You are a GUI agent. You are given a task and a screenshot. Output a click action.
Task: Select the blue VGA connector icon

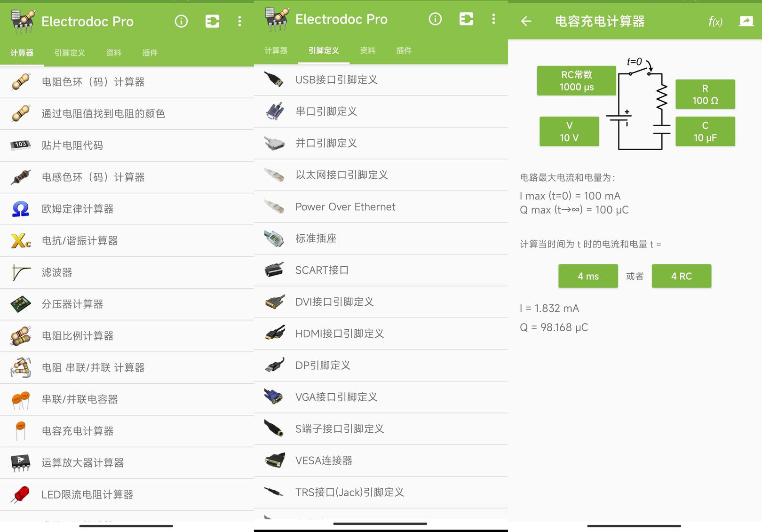pyautogui.click(x=274, y=397)
